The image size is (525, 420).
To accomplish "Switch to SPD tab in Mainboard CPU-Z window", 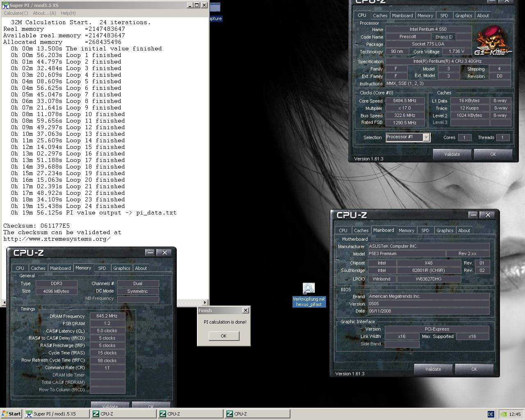I will [x=425, y=231].
